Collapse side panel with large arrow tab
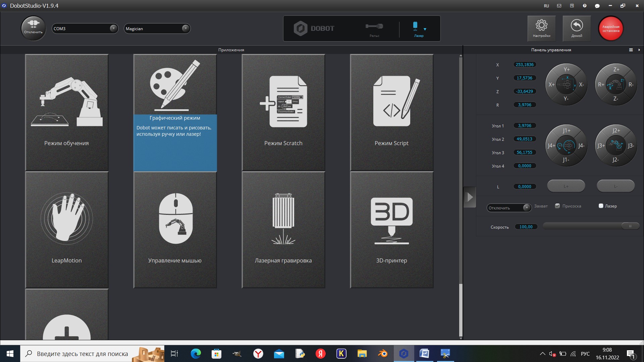Screen dimensions: 644x362 point(470,197)
